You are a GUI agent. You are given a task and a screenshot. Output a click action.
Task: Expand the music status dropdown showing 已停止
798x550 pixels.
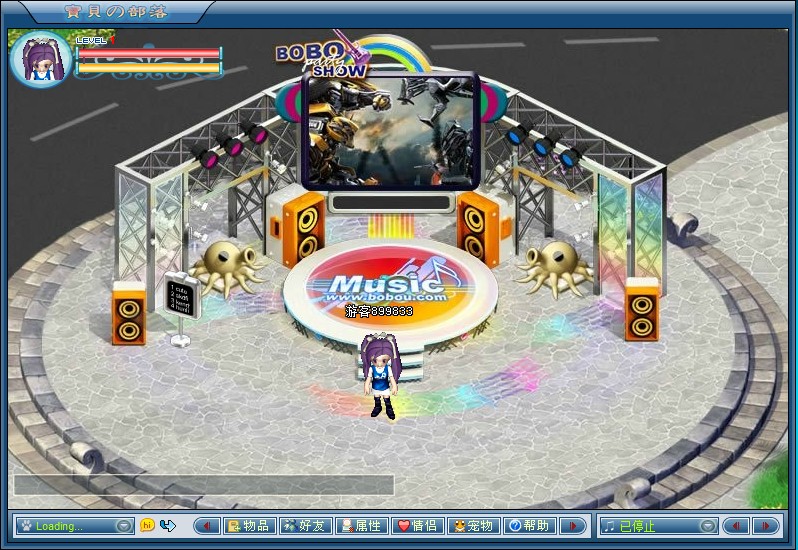point(707,526)
